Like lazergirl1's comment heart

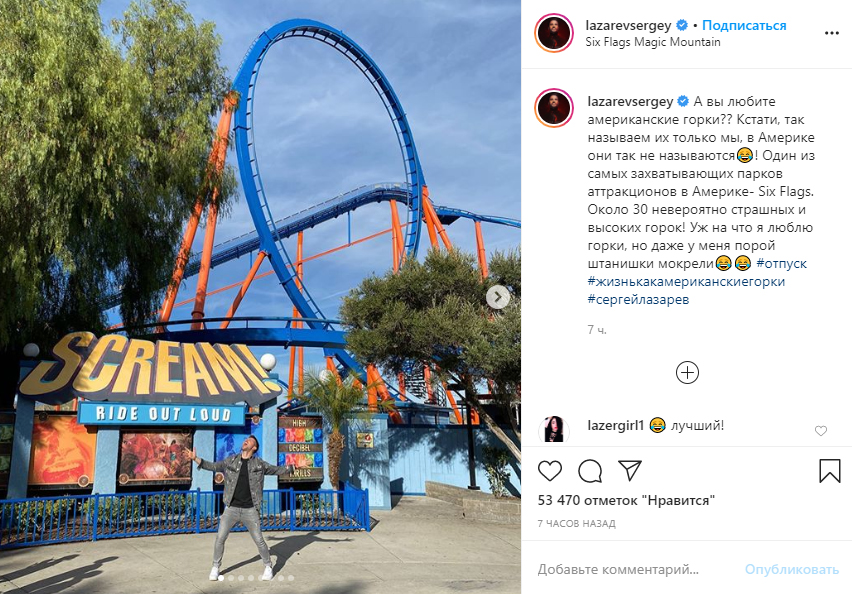(x=820, y=431)
